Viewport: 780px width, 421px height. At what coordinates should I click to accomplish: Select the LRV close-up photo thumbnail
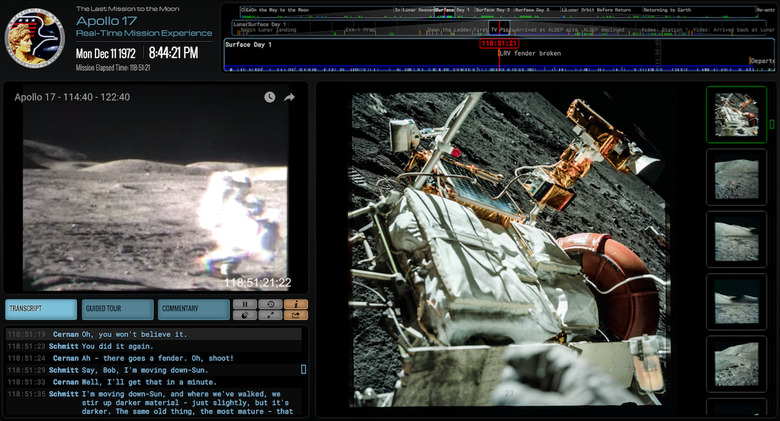(737, 114)
